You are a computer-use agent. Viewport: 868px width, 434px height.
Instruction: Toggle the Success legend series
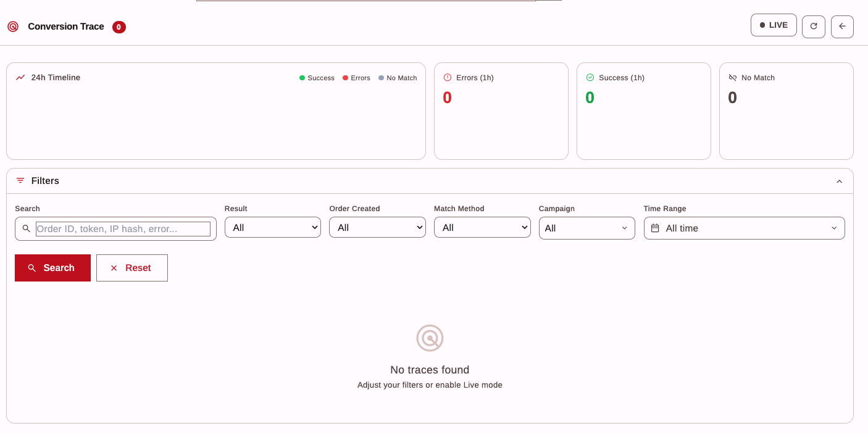tap(317, 78)
